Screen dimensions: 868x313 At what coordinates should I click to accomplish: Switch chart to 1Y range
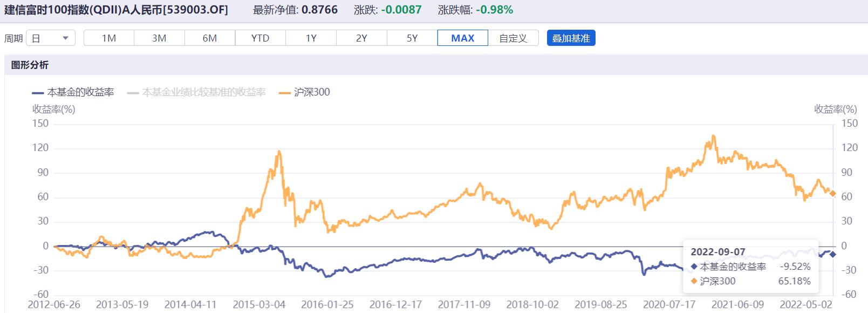pos(311,38)
